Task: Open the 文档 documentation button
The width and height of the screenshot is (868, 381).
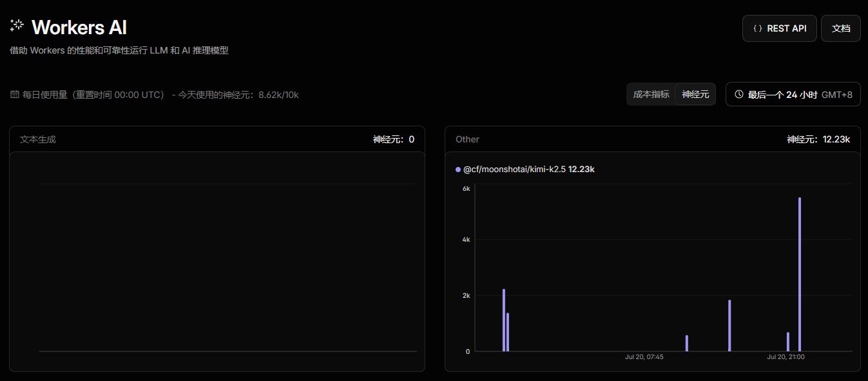Action: coord(840,28)
